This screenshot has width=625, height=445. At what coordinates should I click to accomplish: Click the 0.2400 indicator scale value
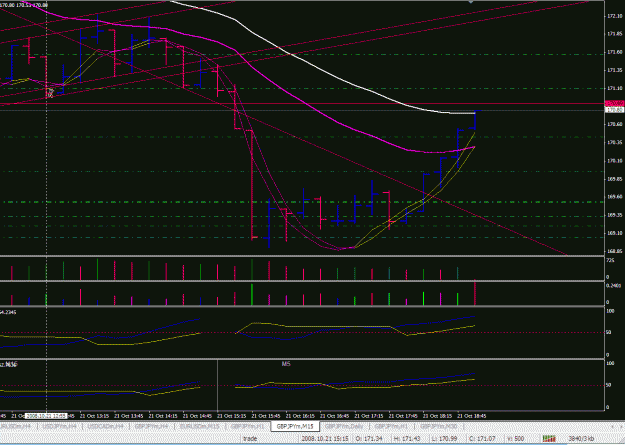pyautogui.click(x=613, y=286)
